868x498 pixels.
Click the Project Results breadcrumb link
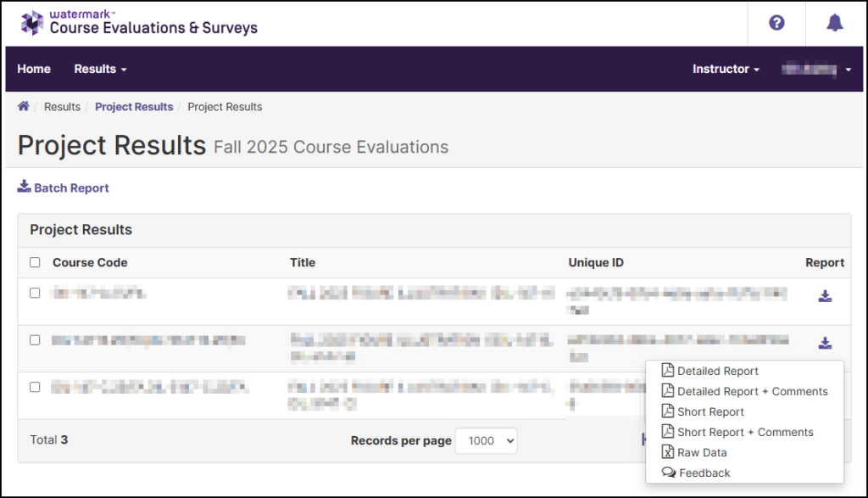tap(134, 107)
